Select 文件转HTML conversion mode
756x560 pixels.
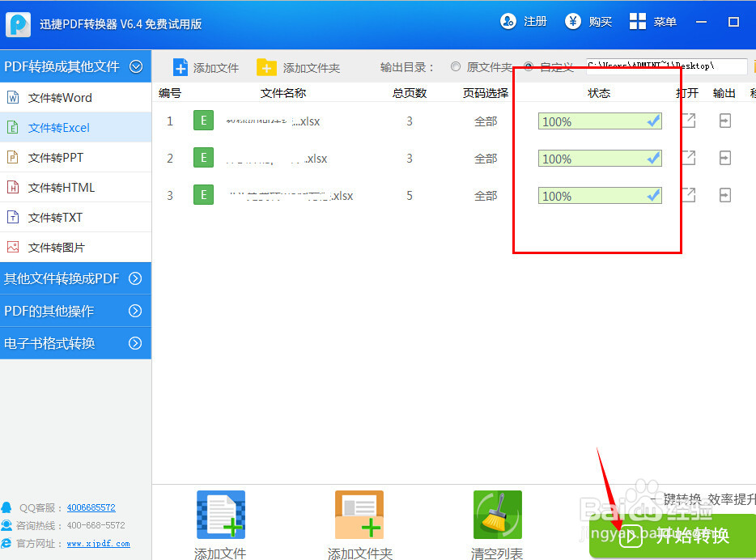[76, 188]
